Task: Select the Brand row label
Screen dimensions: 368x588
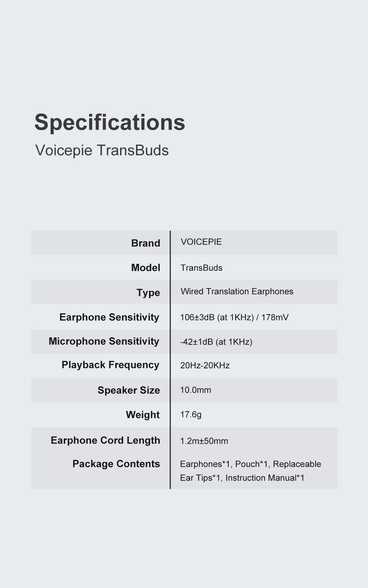Action: pyautogui.click(x=146, y=243)
